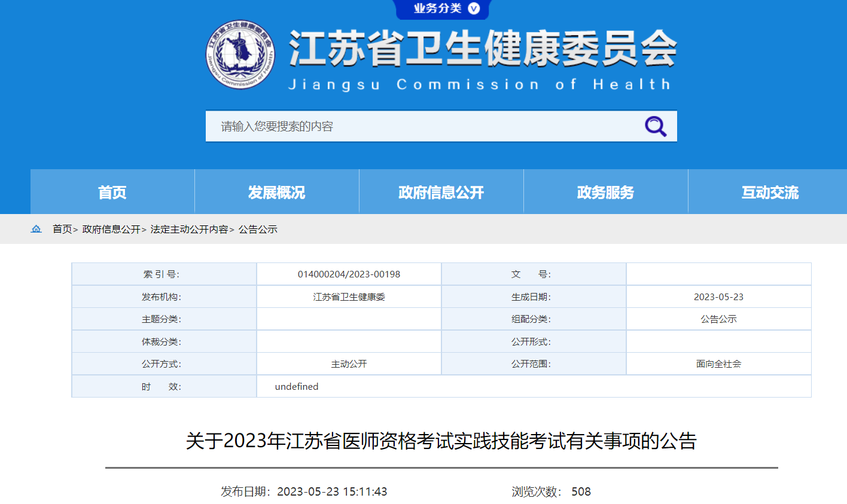Click 公告公示 breadcrumb link
The height and width of the screenshot is (504, 847).
pos(258,229)
